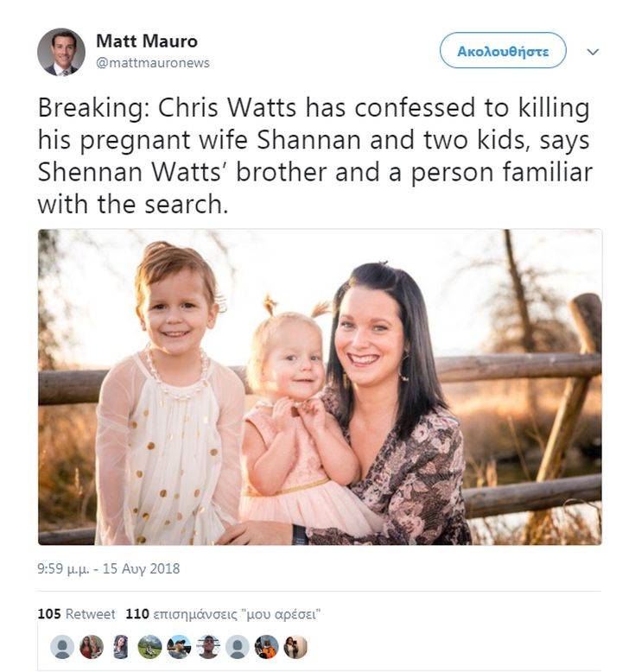Open the second liker avatar with two women
The height and width of the screenshot is (672, 635).
[x=92, y=647]
